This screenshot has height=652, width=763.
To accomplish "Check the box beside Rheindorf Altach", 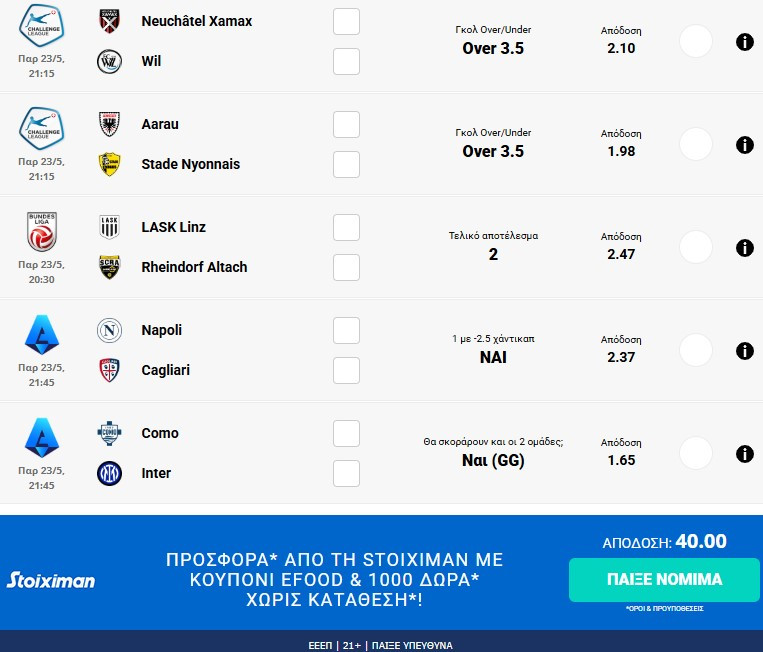I will [x=346, y=268].
